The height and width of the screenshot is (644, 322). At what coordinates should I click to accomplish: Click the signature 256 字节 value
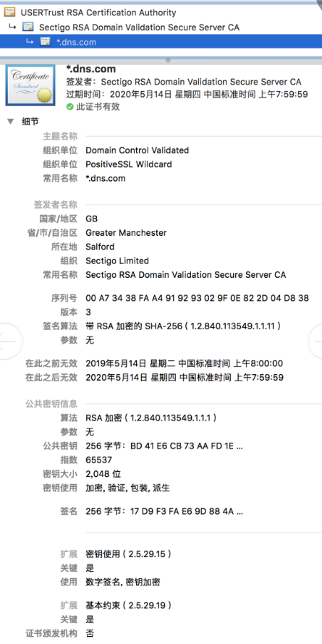click(x=164, y=512)
